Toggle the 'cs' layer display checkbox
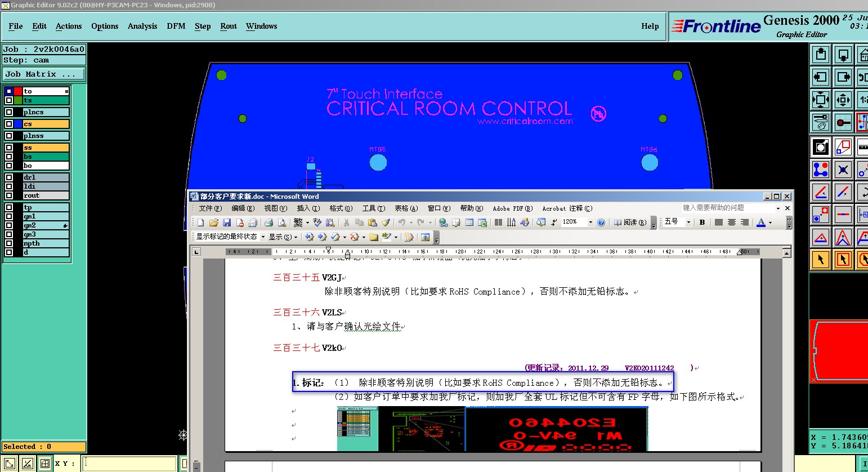This screenshot has width=868, height=472. pyautogui.click(x=9, y=124)
